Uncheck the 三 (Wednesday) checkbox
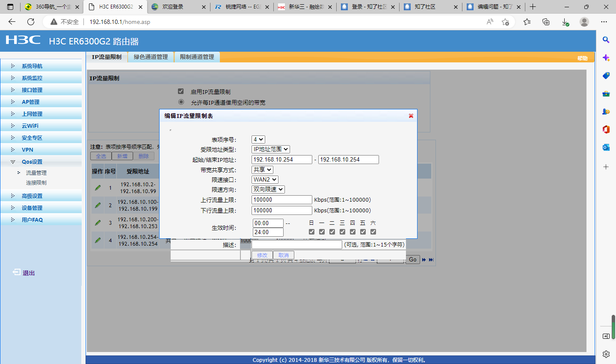 pos(342,232)
